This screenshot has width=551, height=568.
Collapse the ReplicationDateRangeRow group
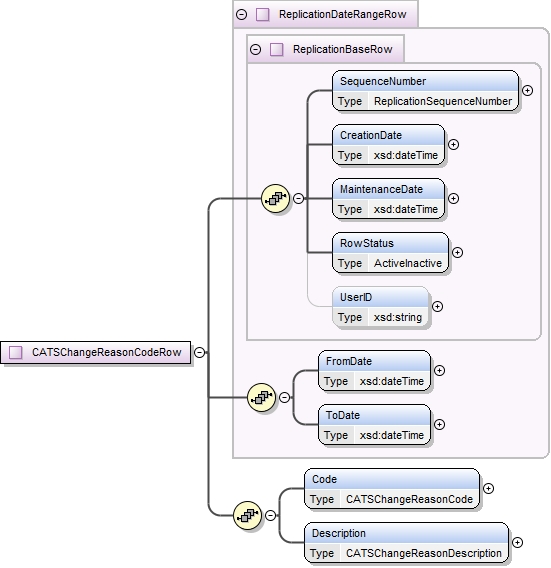[x=242, y=14]
